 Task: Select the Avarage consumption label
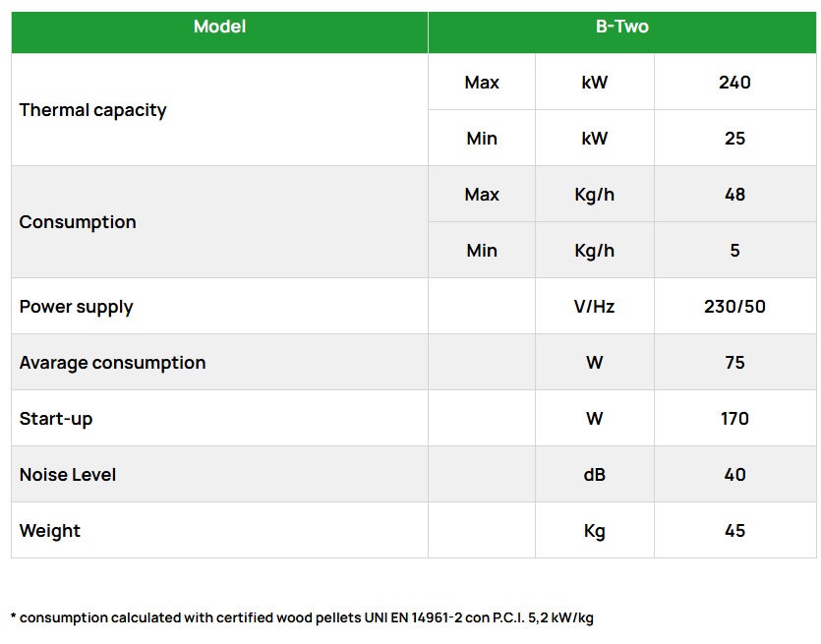tap(113, 363)
